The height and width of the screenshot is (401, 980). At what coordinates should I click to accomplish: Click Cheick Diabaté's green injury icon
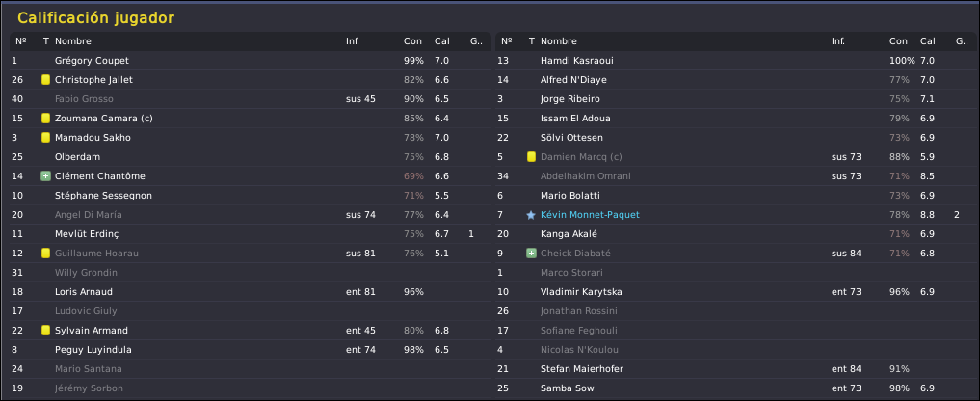[531, 254]
